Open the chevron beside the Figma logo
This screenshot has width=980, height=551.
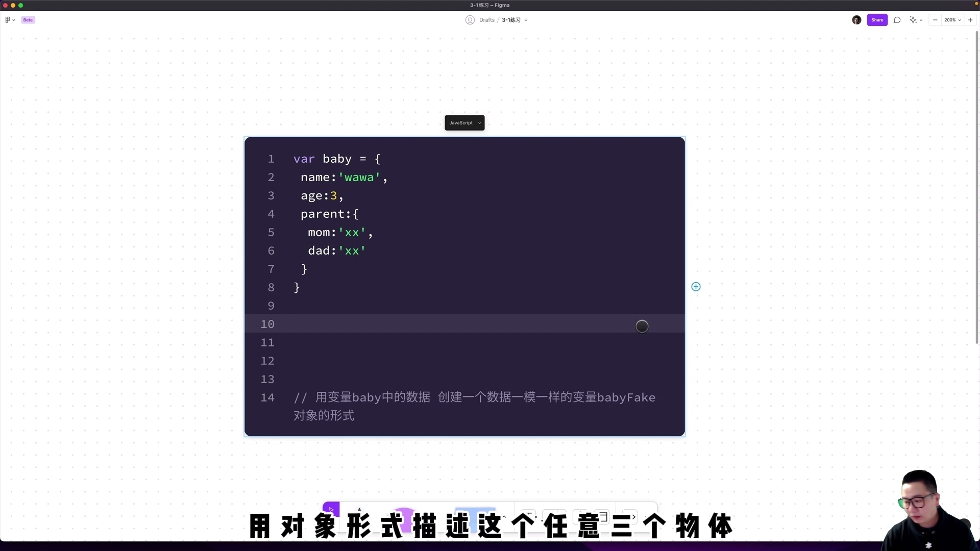click(14, 20)
